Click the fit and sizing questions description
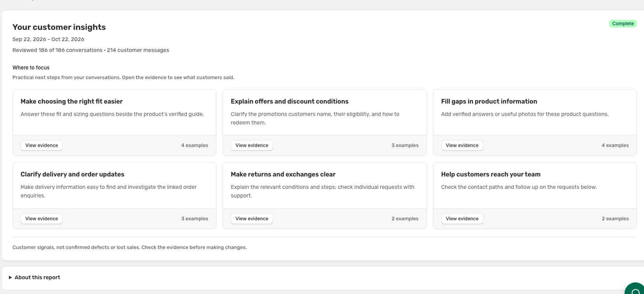 [112, 114]
